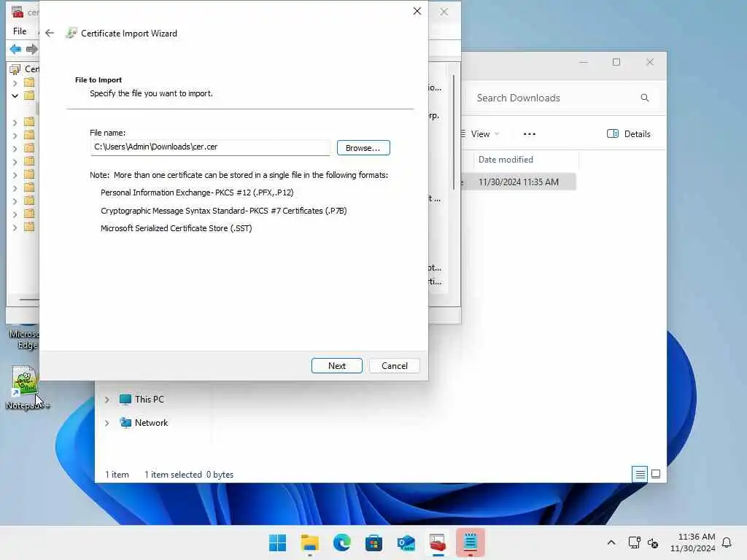Viewport: 747px width, 560px height.
Task: Focus the File name input field
Action: click(x=210, y=147)
